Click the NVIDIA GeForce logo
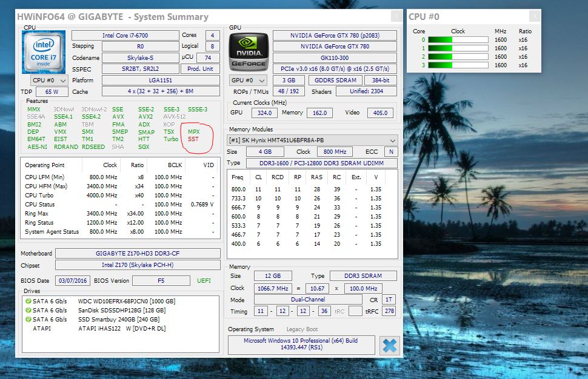Viewport: 588px width, 379px height. coord(249,52)
